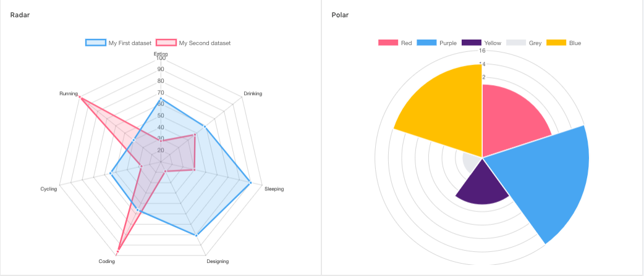This screenshot has height=276, width=644.
Task: Toggle the My Second dataset legend label
Action: [205, 43]
